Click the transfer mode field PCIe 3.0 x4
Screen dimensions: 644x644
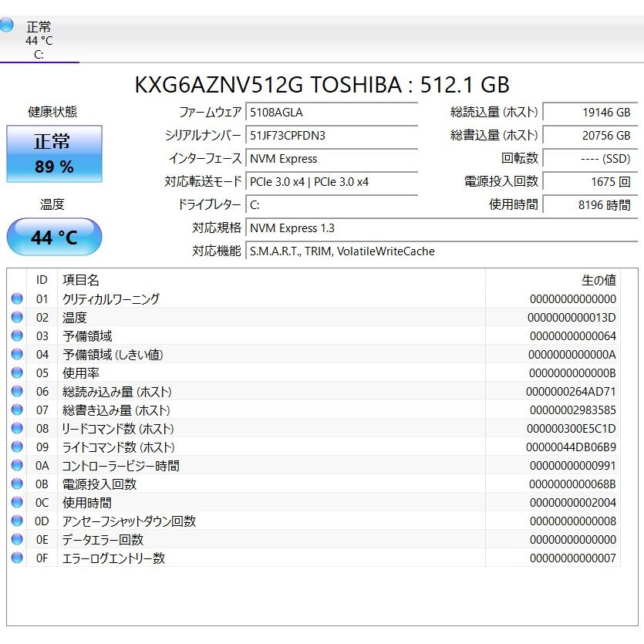332,181
